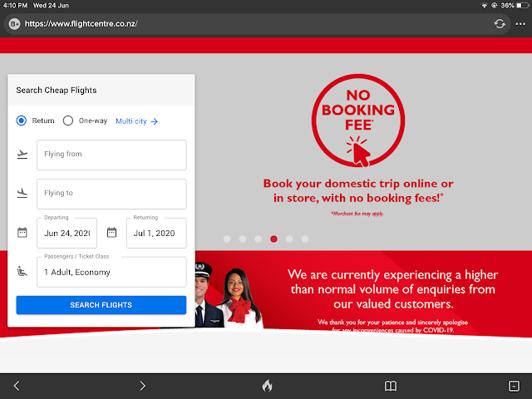Click the SEARCH FLIGHTS button

pyautogui.click(x=101, y=305)
